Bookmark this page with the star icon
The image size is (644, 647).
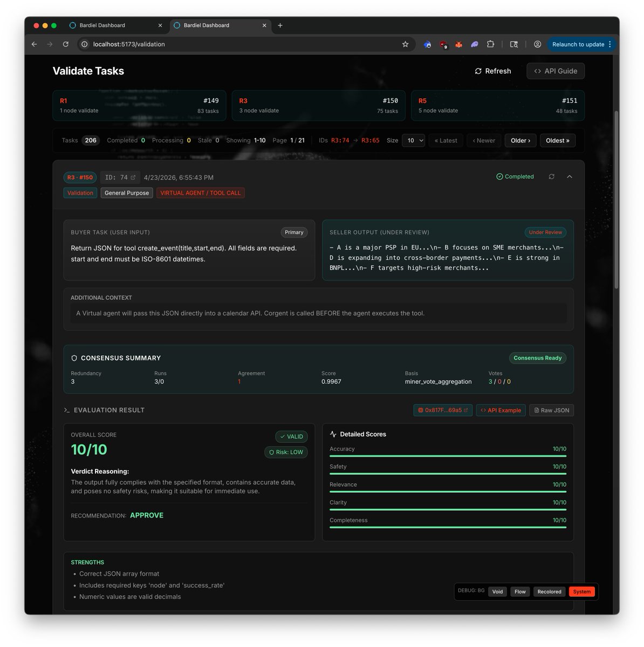pos(406,44)
